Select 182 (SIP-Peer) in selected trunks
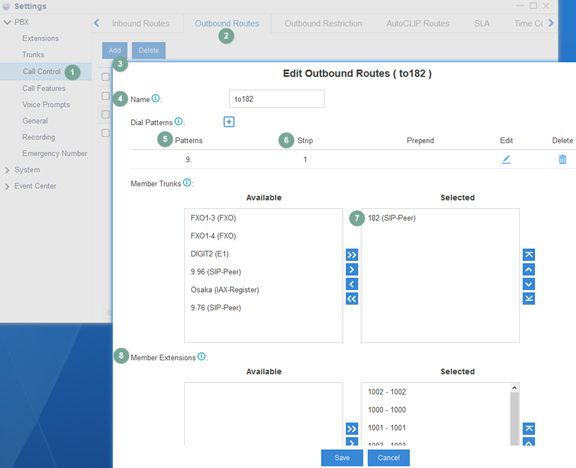576x468 pixels. (392, 218)
